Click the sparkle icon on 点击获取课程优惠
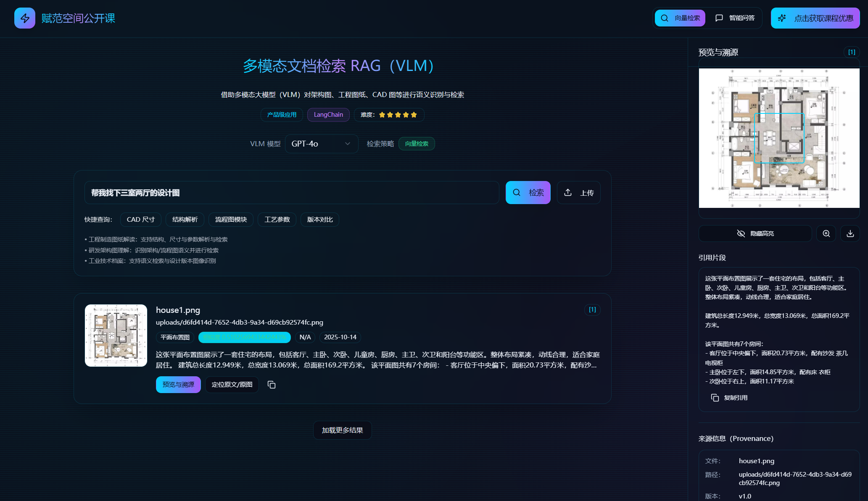Screen dimensions: 868x501 click(x=782, y=18)
